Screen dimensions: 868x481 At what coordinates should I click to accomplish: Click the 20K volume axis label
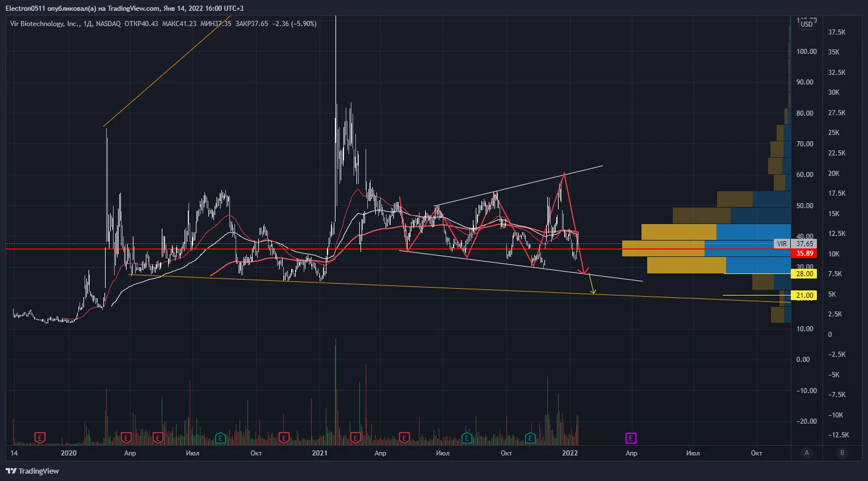(x=834, y=174)
